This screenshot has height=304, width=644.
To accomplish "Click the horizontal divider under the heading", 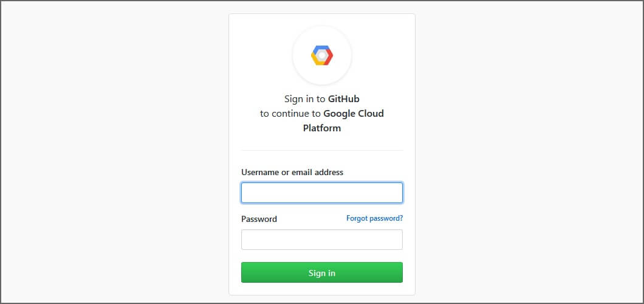I will pos(322,150).
